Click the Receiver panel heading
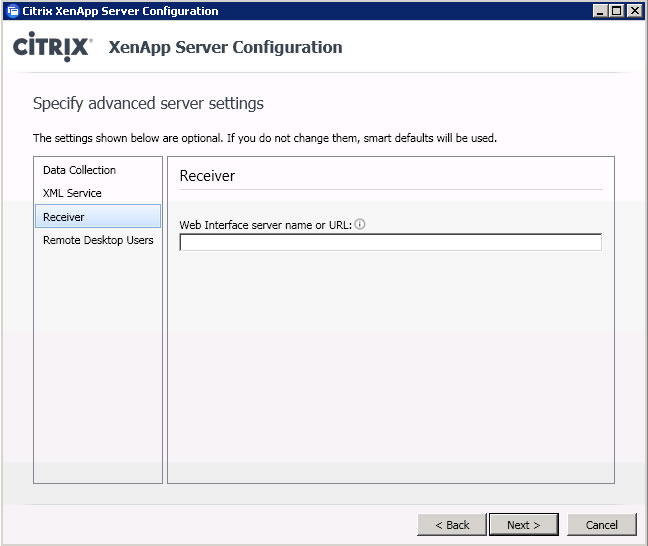648x546 pixels. point(207,176)
